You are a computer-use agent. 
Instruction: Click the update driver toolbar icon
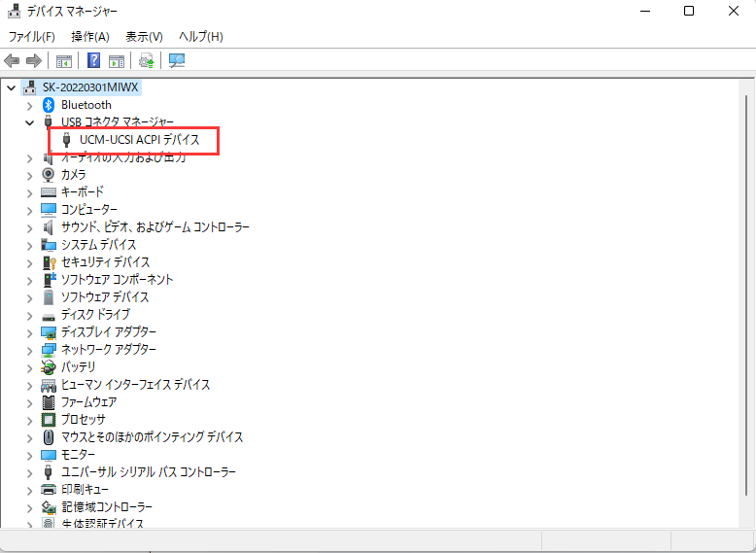click(x=147, y=61)
